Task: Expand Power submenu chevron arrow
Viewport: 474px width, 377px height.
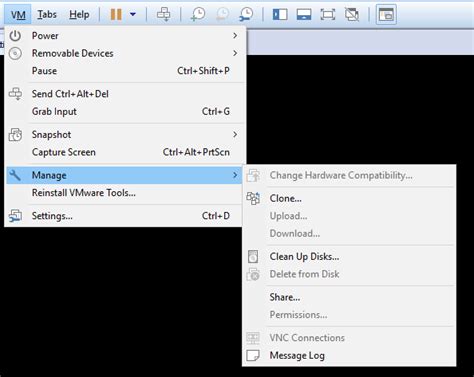Action: tap(235, 35)
